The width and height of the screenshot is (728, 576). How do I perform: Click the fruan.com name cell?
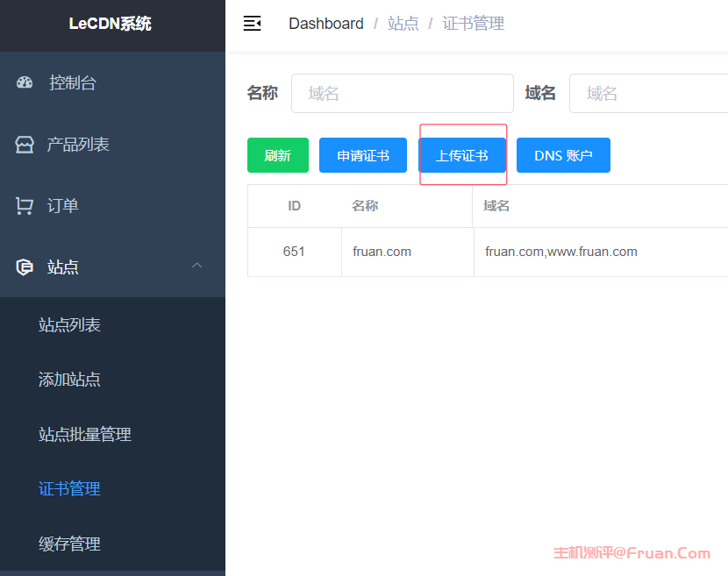[408, 252]
